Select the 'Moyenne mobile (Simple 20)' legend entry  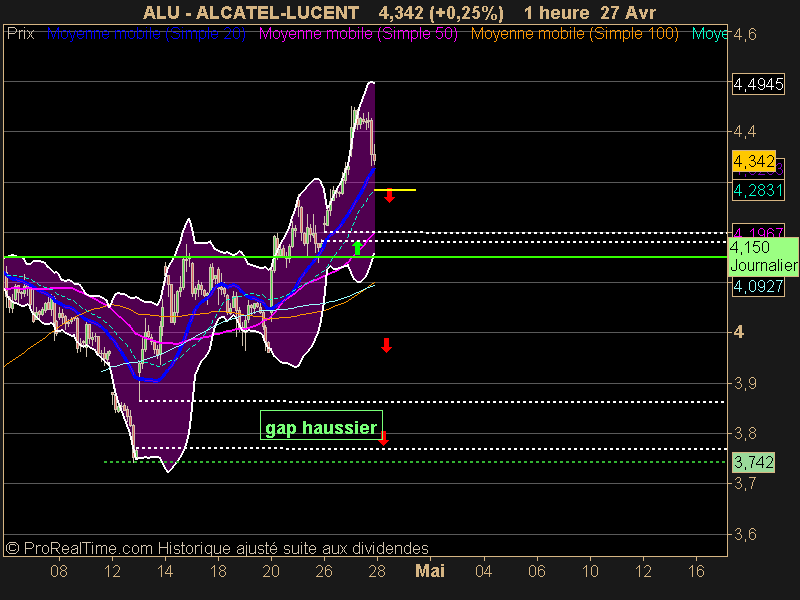(x=146, y=34)
